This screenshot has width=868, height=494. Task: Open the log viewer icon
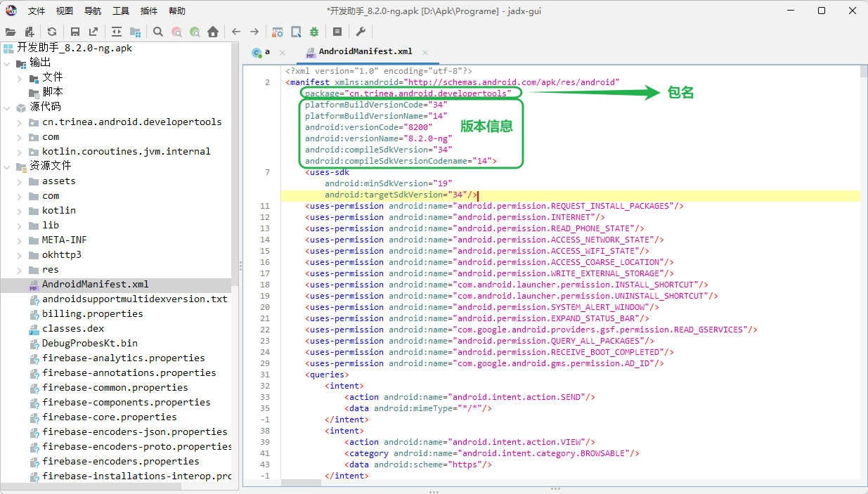337,32
